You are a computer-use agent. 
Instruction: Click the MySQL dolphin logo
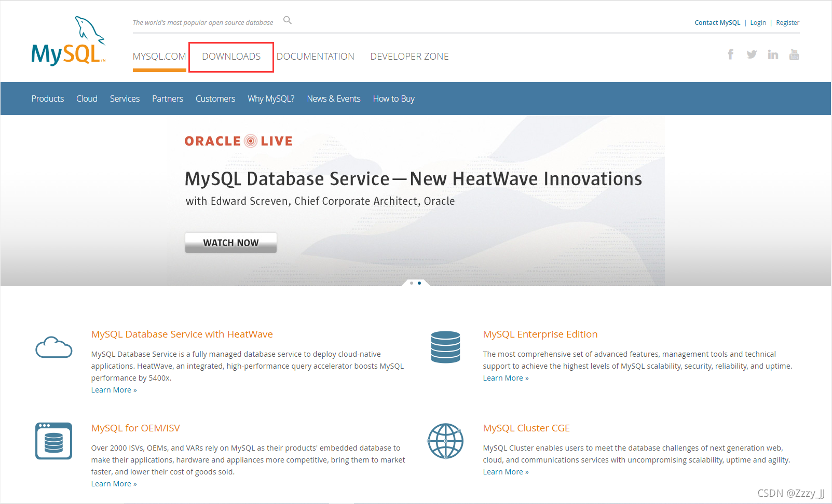tap(69, 40)
